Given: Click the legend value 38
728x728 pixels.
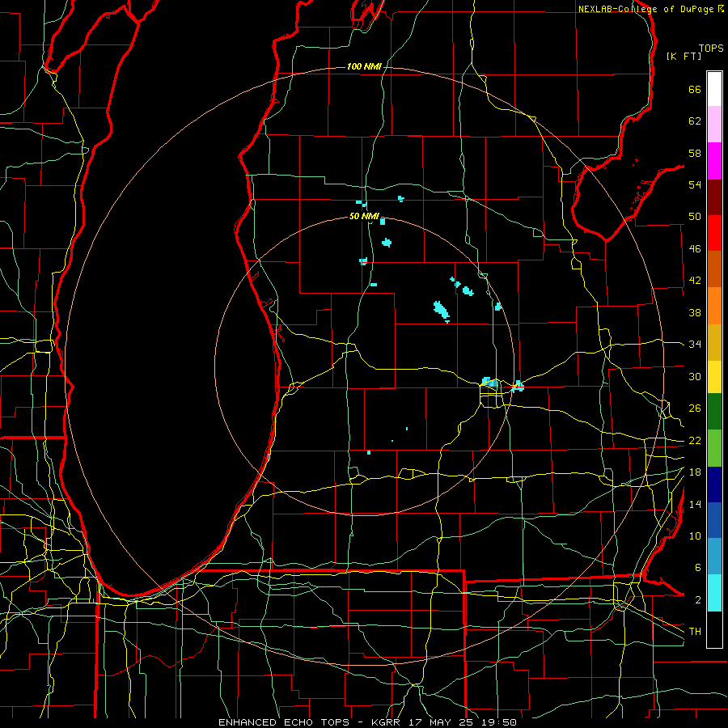Looking at the screenshot, I should [x=695, y=312].
